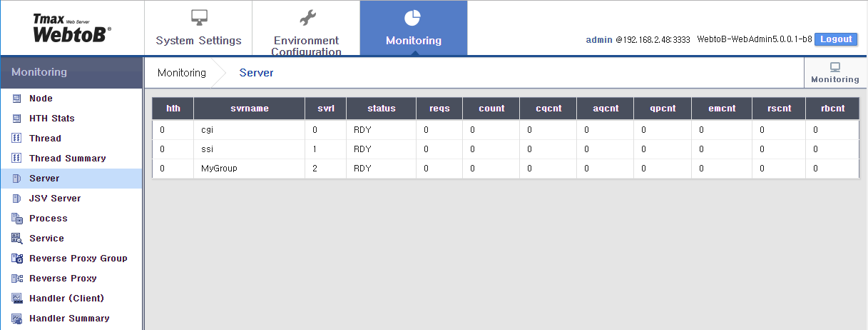
Task: Click the aqcnt column header
Action: (x=606, y=109)
